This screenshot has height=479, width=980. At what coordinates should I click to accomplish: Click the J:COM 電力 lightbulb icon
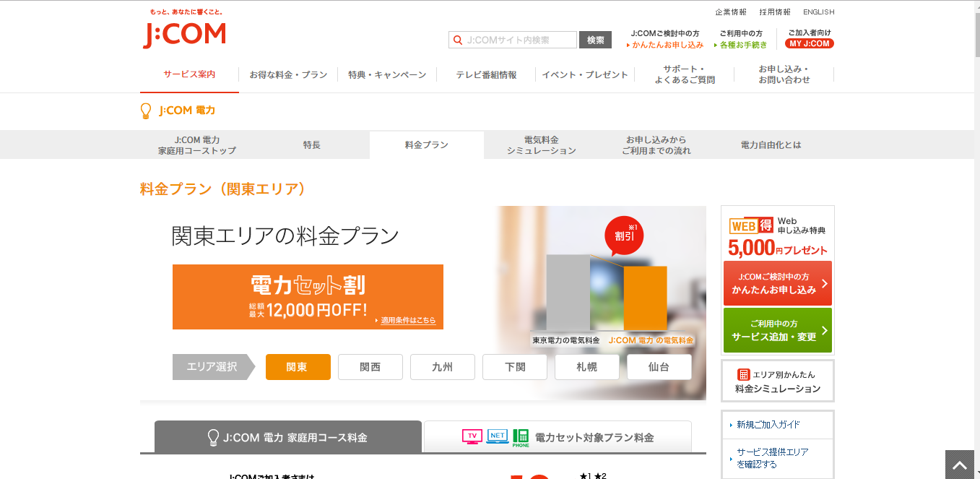pos(145,111)
